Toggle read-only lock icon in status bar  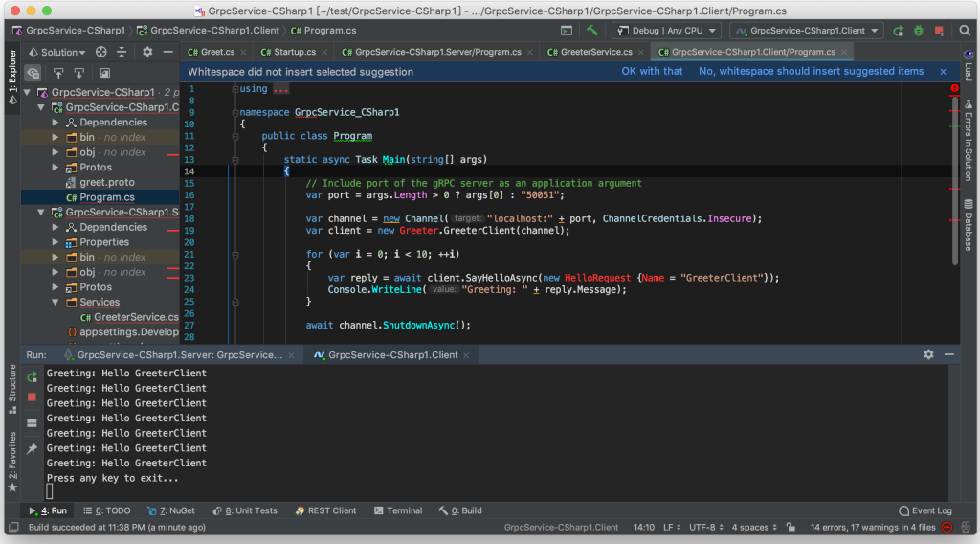(x=791, y=527)
